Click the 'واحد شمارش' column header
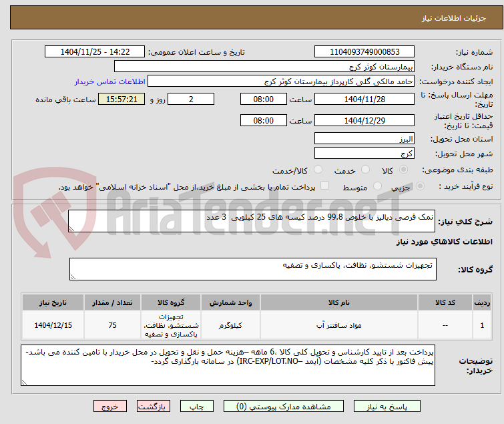Screen dimensions: 504x424 (230, 303)
